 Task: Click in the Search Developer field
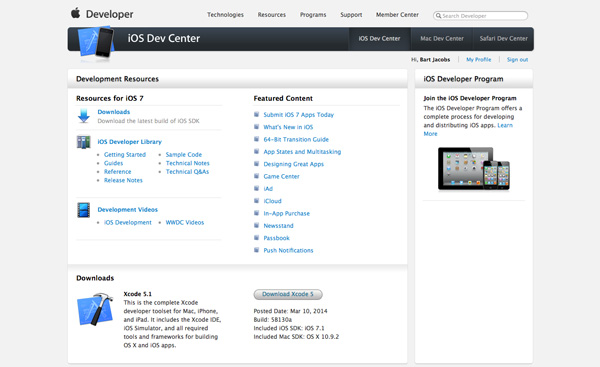pyautogui.click(x=481, y=16)
